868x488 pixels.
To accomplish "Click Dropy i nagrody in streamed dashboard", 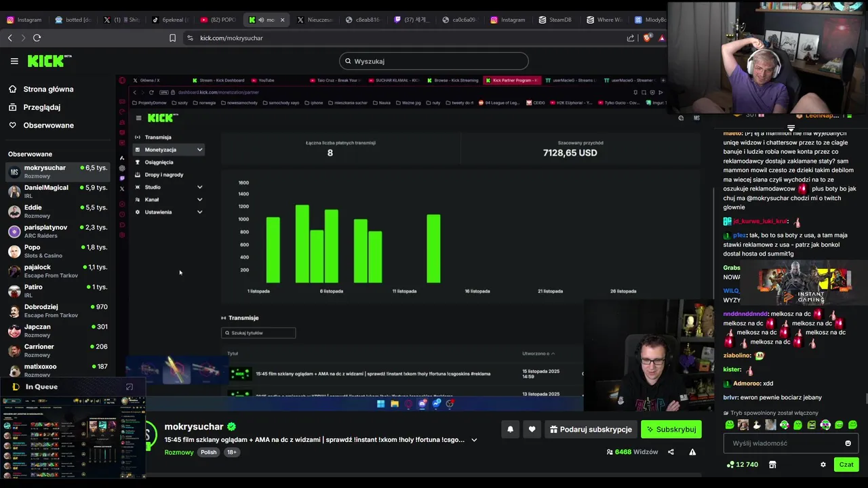I will point(163,175).
